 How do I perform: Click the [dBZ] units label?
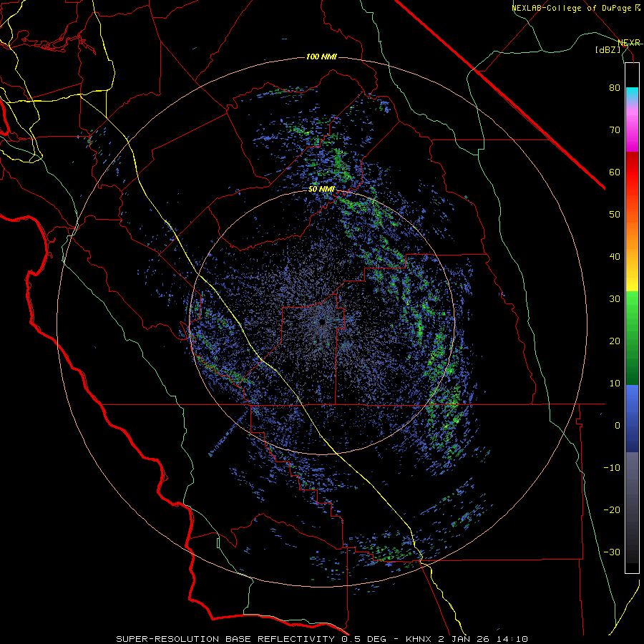pos(608,50)
